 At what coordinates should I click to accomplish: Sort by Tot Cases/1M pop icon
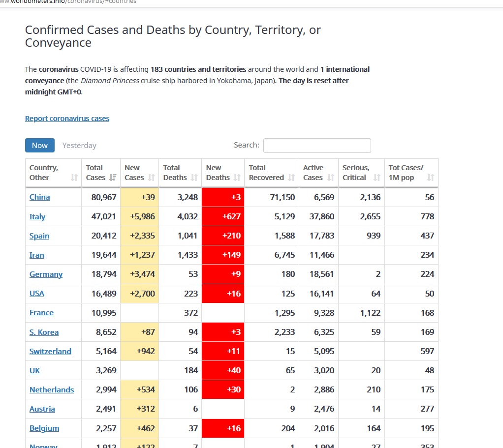tap(431, 178)
